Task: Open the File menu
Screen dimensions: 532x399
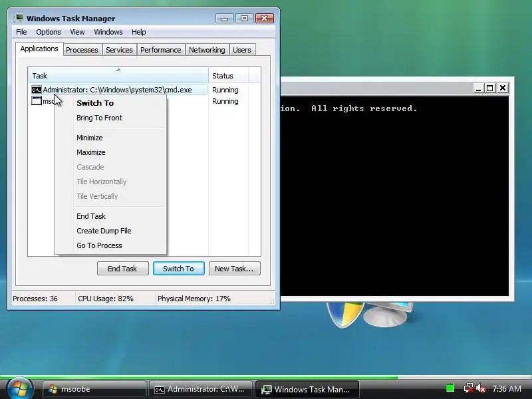Action: pos(21,32)
